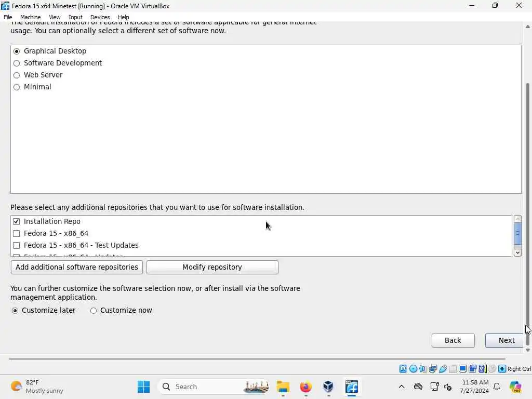
Task: Launch Firefox from the taskbar
Action: [x=305, y=387]
